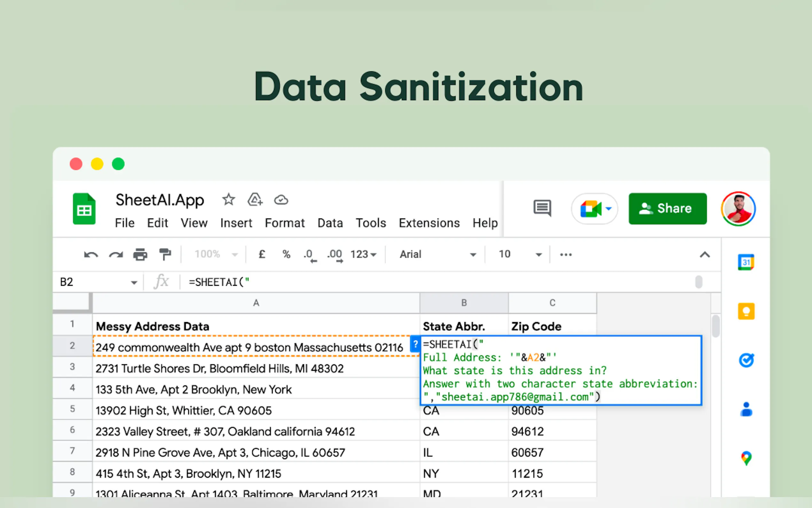The width and height of the screenshot is (812, 508).
Task: Expand the Arial font dropdown
Action: coord(438,254)
